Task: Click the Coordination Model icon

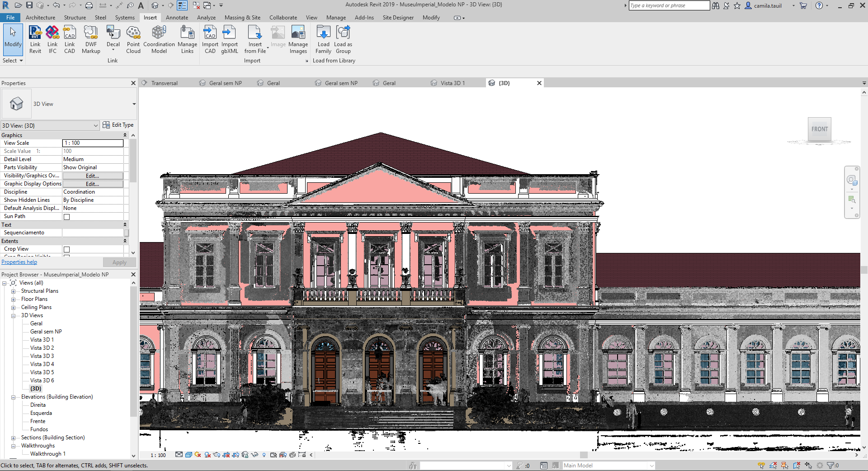Action: tap(159, 33)
